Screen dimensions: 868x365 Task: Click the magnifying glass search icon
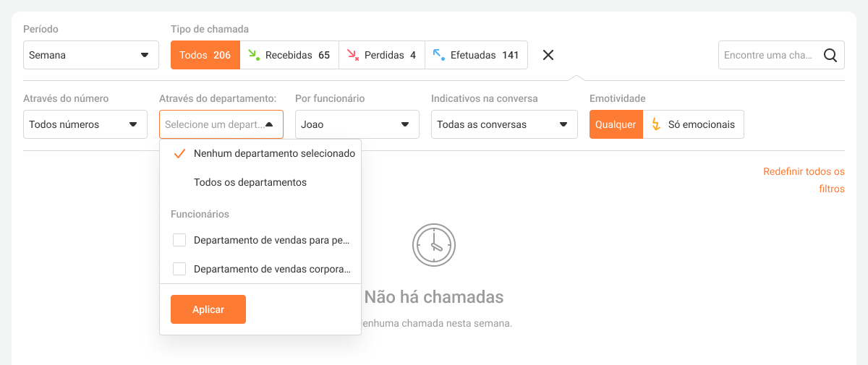(x=830, y=55)
